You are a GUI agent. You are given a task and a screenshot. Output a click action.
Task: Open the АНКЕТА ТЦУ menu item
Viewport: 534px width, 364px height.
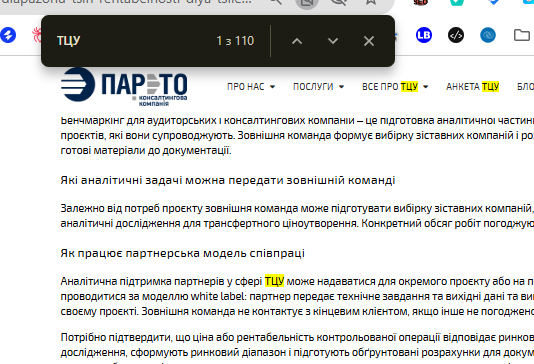(472, 87)
